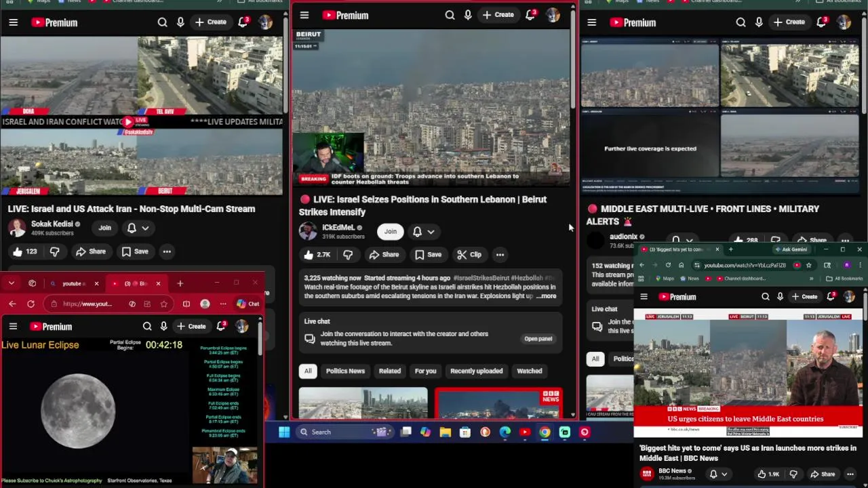Open hamburger menu in Sokak Kedisi window
This screenshot has height=488, width=868.
[x=13, y=22]
